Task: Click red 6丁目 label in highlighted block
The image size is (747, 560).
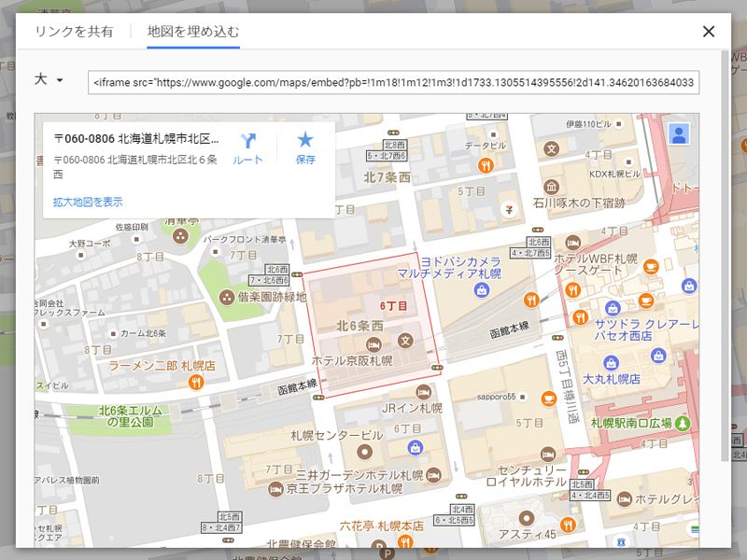Action: click(x=393, y=306)
